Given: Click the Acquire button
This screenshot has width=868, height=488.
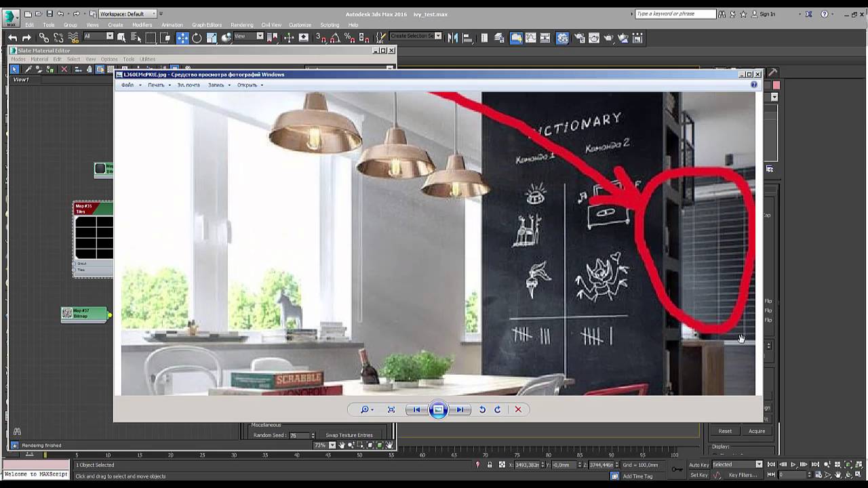Looking at the screenshot, I should click(x=757, y=431).
